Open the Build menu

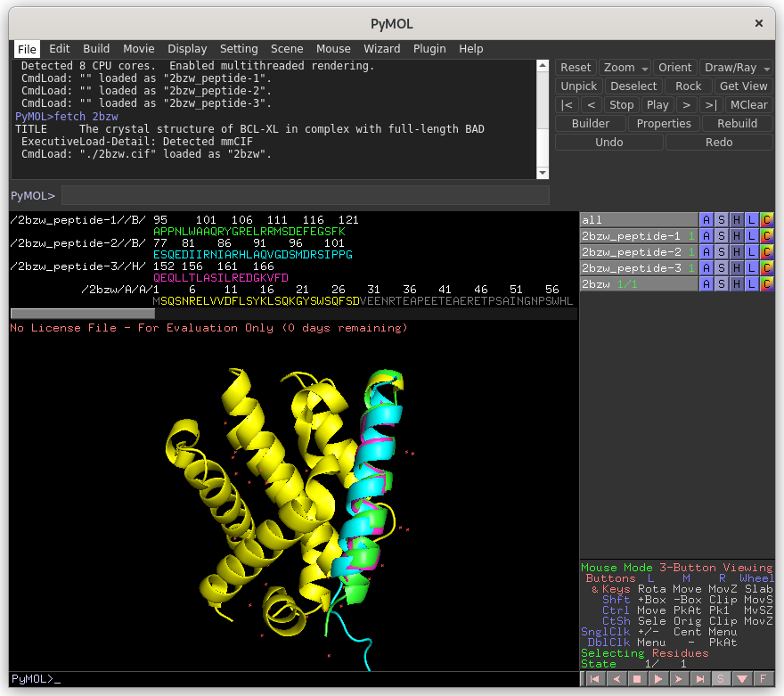tap(96, 48)
